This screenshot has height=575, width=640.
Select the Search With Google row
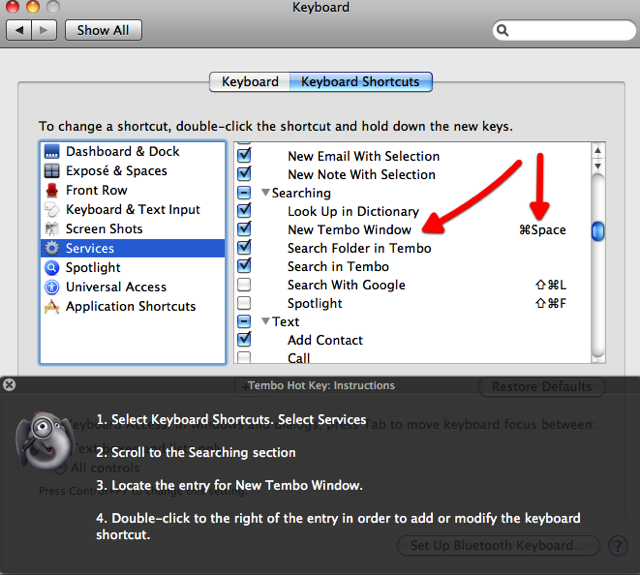point(346,285)
